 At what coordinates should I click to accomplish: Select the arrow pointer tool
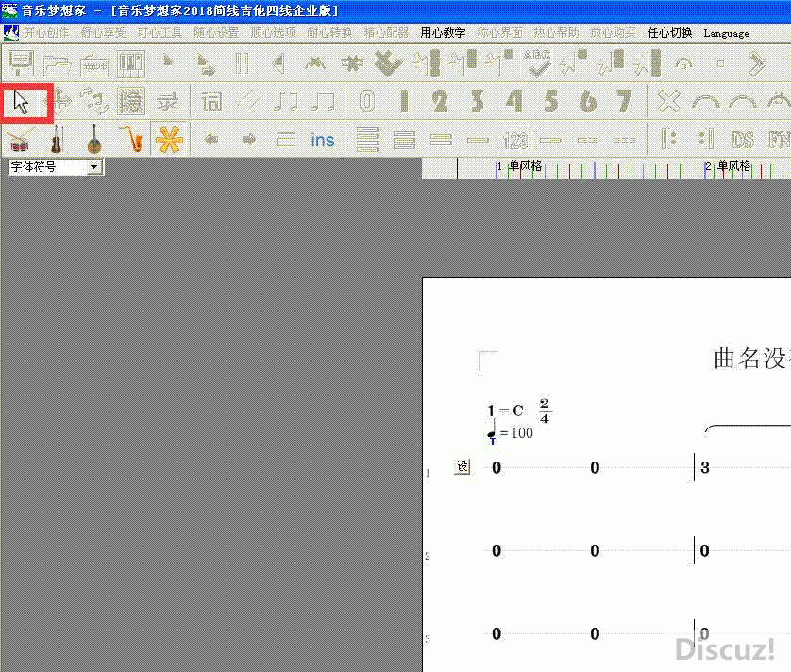pos(21,103)
